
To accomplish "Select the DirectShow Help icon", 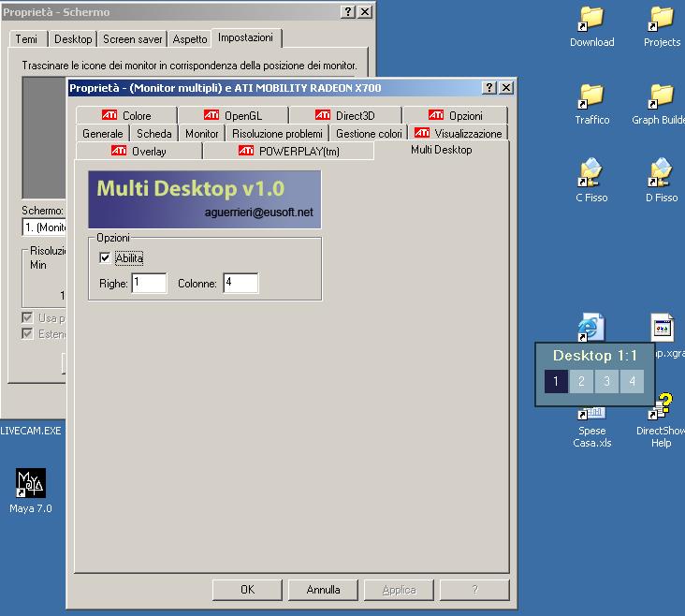I will tap(661, 419).
